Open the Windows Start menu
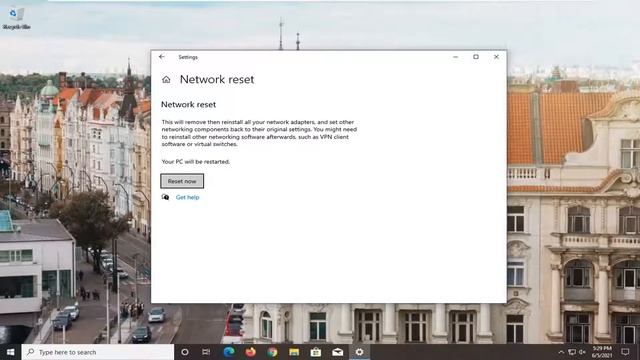The image size is (640, 360). 11,352
